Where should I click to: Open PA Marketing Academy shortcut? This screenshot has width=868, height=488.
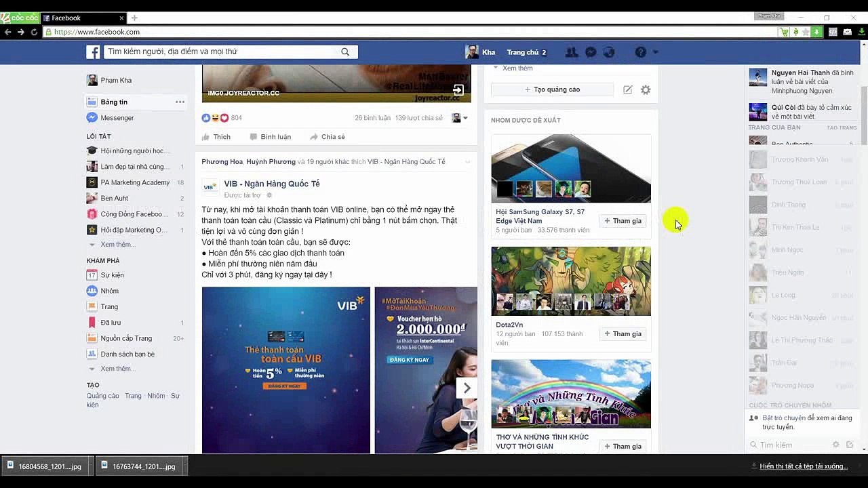pyautogui.click(x=136, y=182)
